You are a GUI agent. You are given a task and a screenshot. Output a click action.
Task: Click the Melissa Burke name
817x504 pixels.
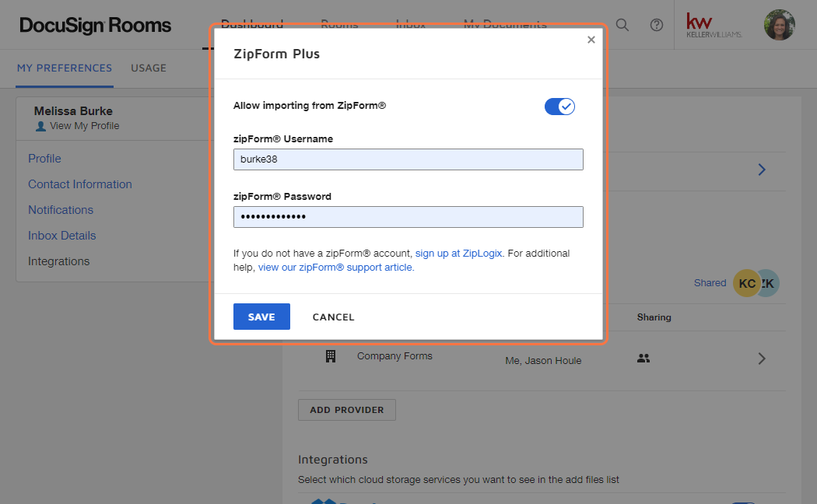tap(73, 111)
